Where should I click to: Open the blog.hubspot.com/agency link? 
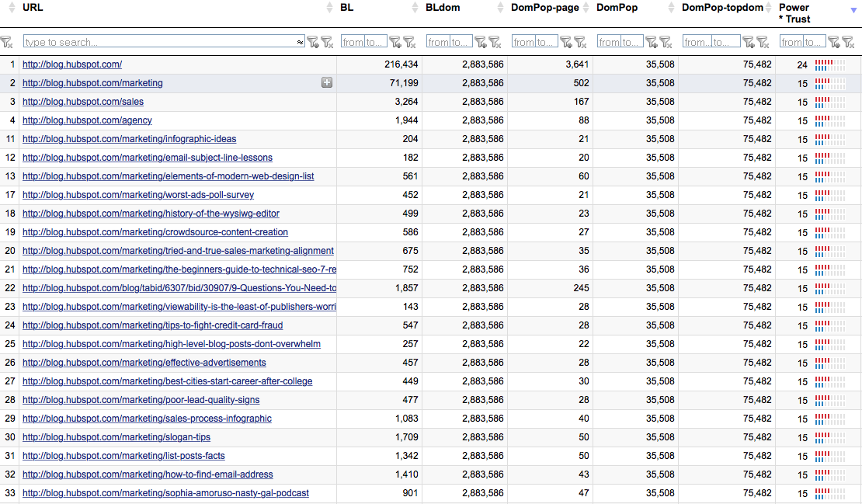87,120
